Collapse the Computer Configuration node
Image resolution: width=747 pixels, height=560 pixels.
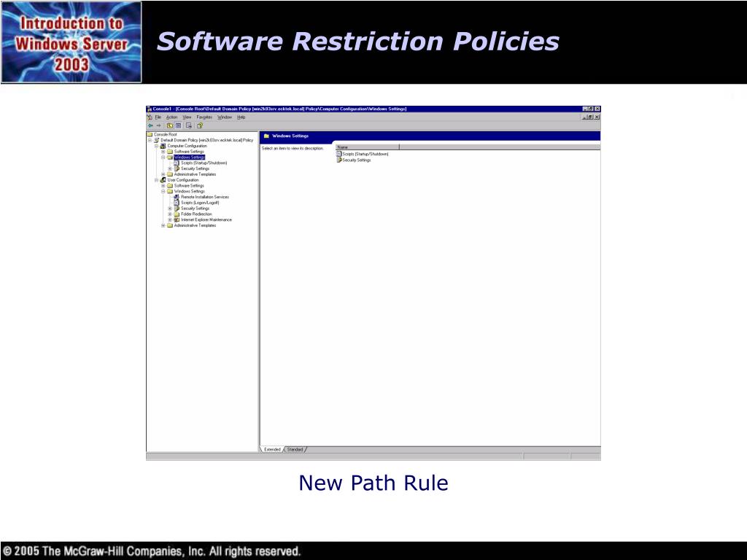[156, 146]
